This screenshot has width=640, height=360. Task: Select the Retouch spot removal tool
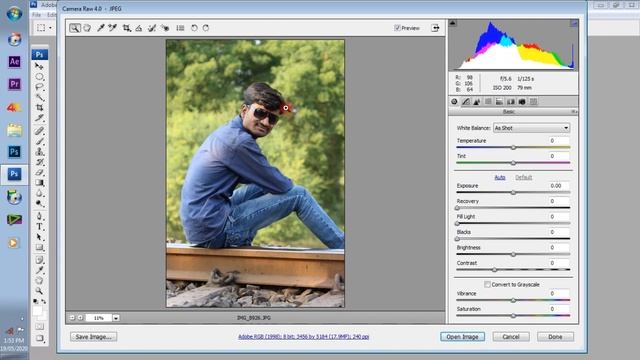152,28
